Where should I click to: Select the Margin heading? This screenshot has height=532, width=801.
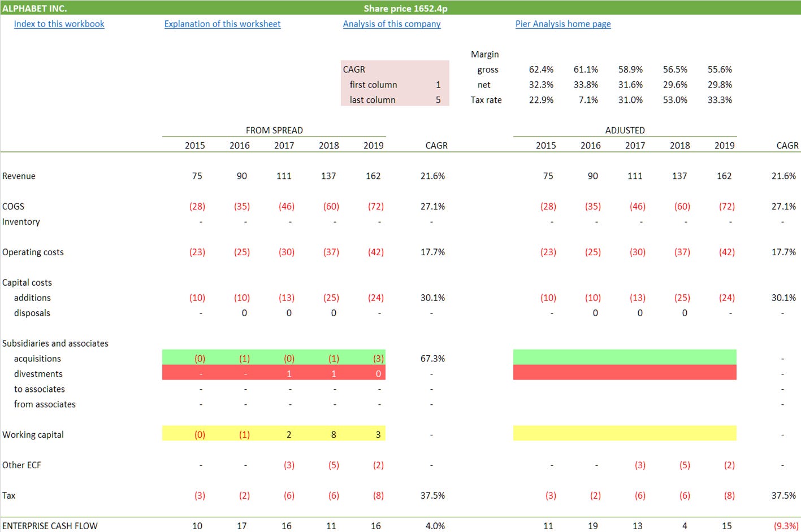click(484, 54)
